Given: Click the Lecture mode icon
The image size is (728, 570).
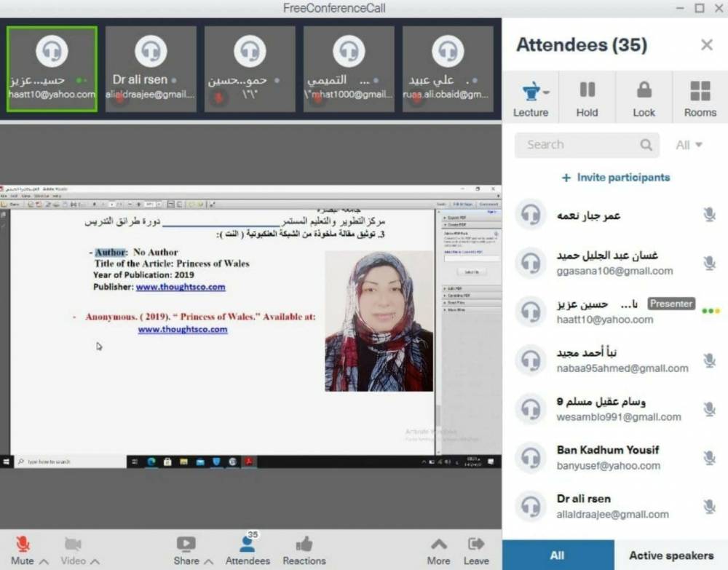Looking at the screenshot, I should 530,92.
